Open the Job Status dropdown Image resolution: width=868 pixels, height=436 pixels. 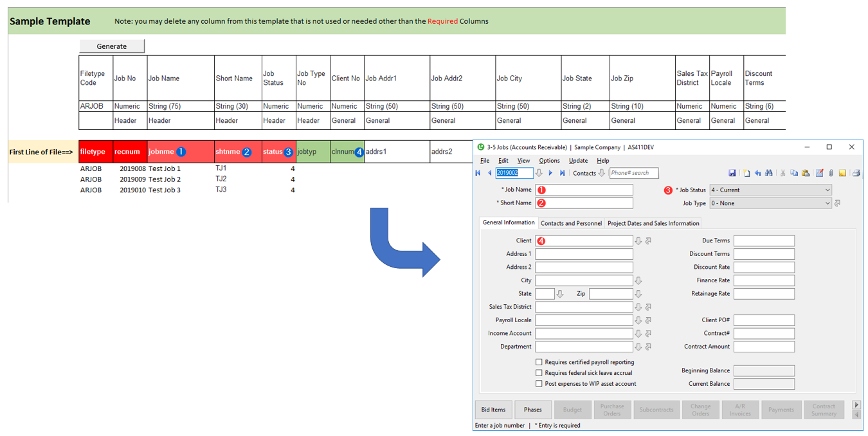(827, 190)
